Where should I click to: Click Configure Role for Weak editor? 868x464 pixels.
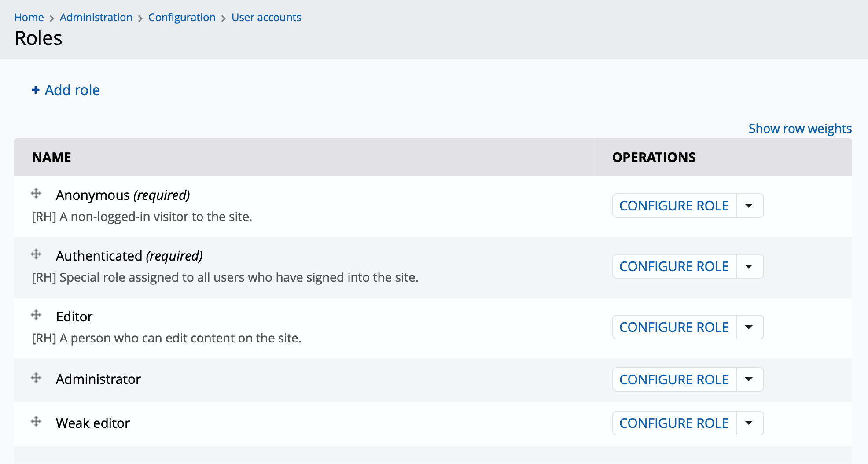point(674,423)
